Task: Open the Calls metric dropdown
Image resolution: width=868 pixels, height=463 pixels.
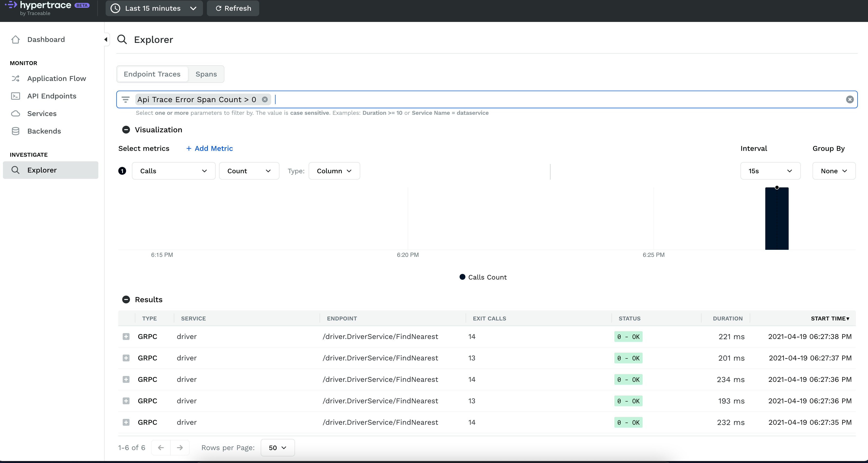Action: point(174,171)
